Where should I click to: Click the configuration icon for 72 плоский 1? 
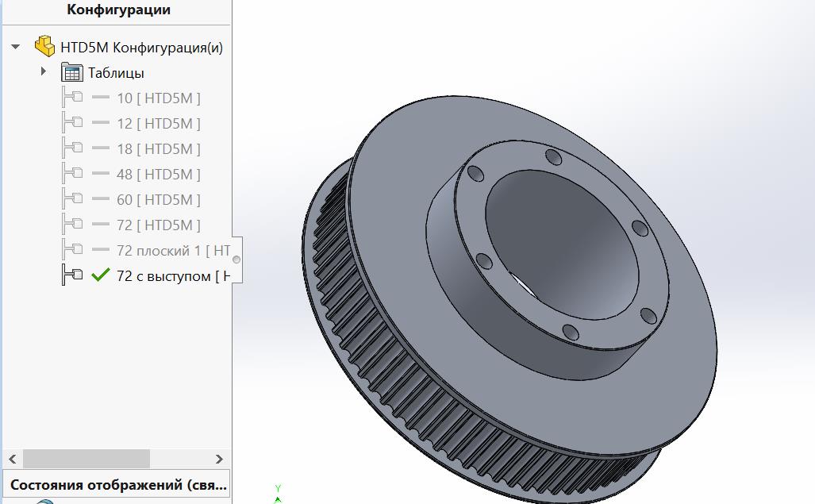(x=72, y=250)
